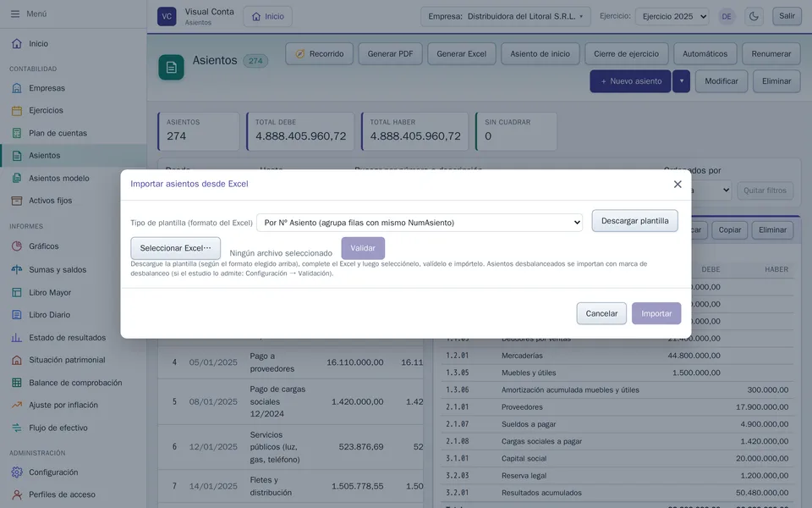Open Configuración menu item
The height and width of the screenshot is (508, 812).
[53, 472]
